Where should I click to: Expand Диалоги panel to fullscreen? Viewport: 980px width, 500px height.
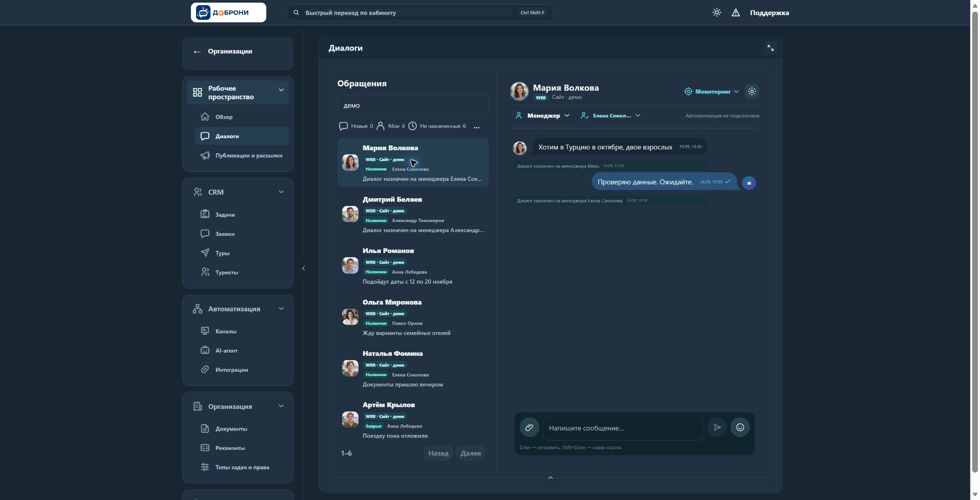tap(771, 48)
